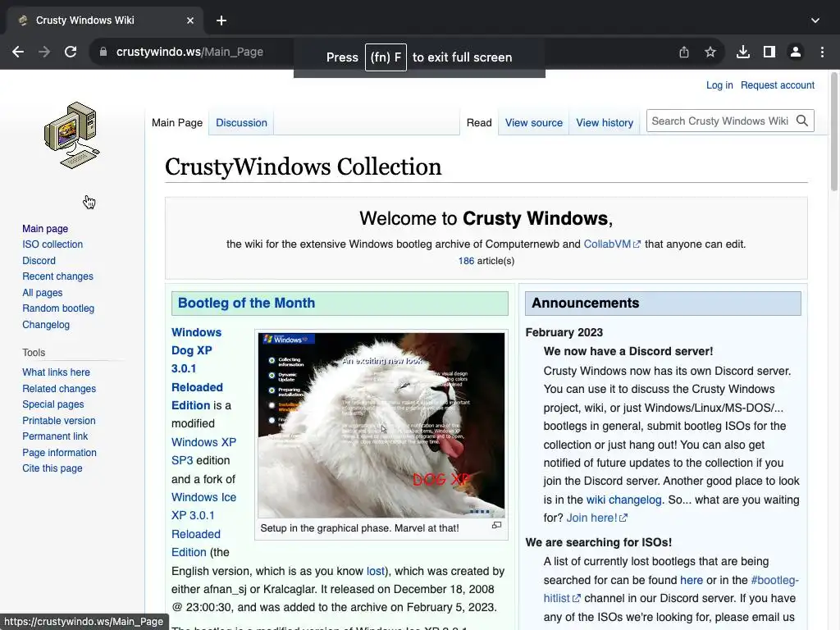Select the Main Page tab

(x=177, y=123)
